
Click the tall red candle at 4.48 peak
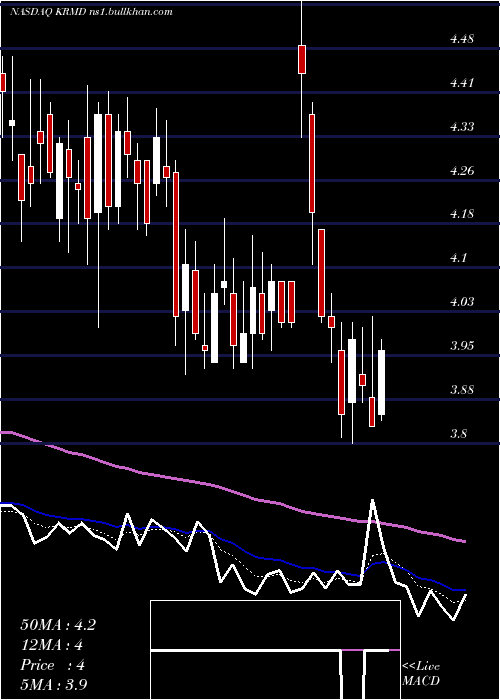tap(302, 59)
